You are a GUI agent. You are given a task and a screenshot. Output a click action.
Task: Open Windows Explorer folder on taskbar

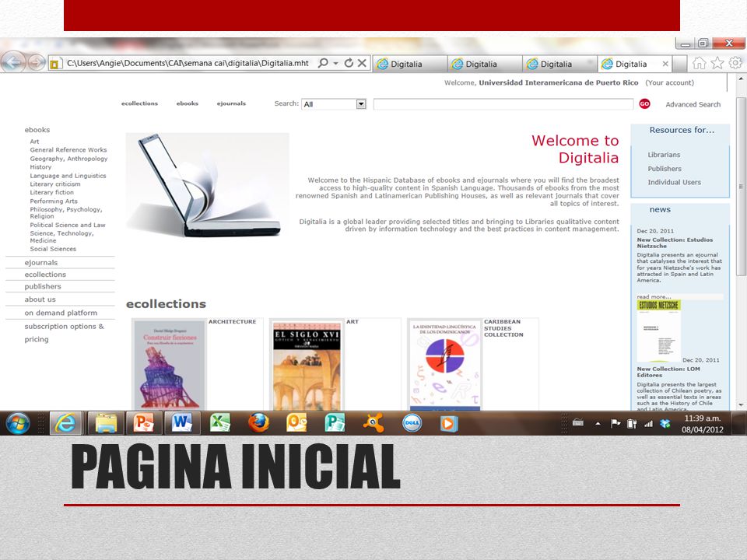pos(106,423)
